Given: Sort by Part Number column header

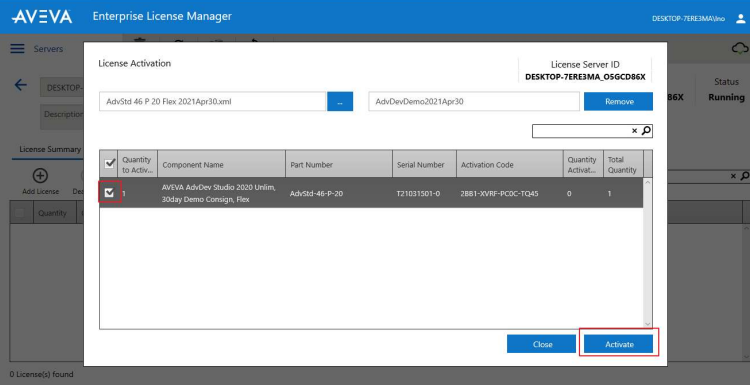Looking at the screenshot, I should pos(339,165).
